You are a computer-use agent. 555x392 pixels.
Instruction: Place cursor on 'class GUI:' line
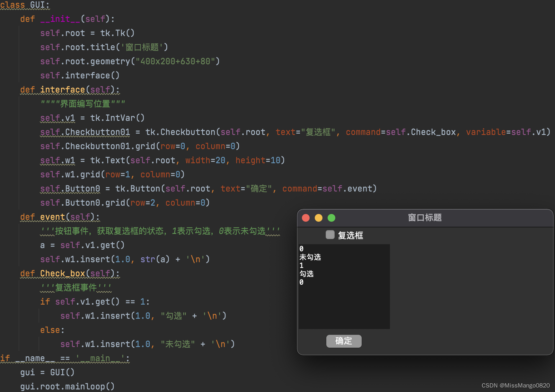[25, 5]
